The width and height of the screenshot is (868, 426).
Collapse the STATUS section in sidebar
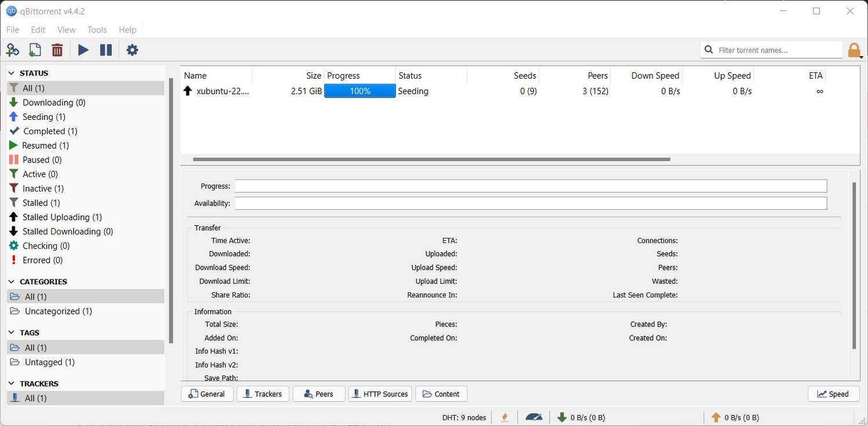click(x=12, y=74)
